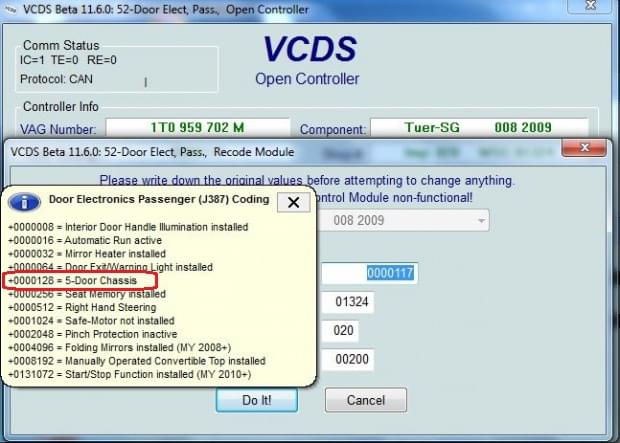
Task: Click the Protocol: CAN status text
Action: point(57,79)
